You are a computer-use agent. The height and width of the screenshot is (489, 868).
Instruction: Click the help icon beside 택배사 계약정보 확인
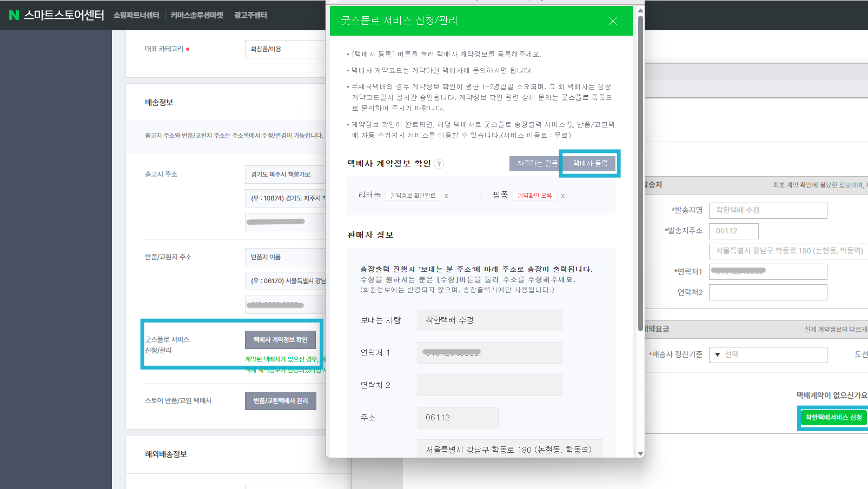tap(439, 164)
